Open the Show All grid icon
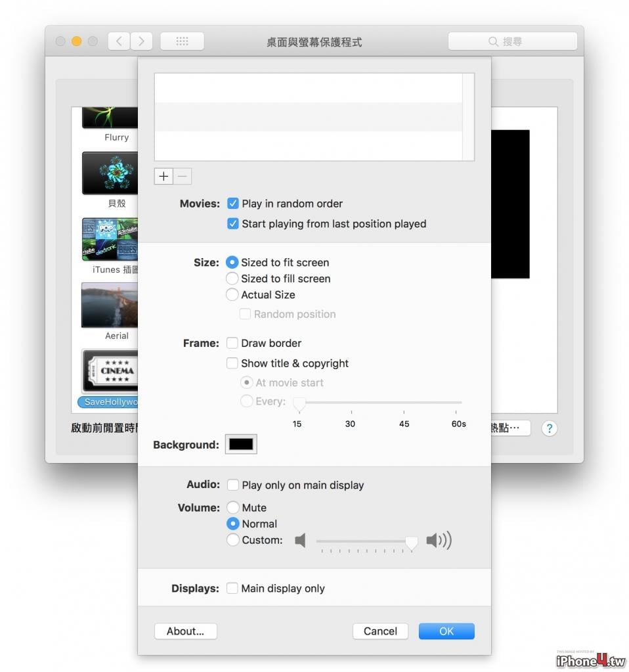Viewport: 629px width, 672px height. [x=182, y=41]
